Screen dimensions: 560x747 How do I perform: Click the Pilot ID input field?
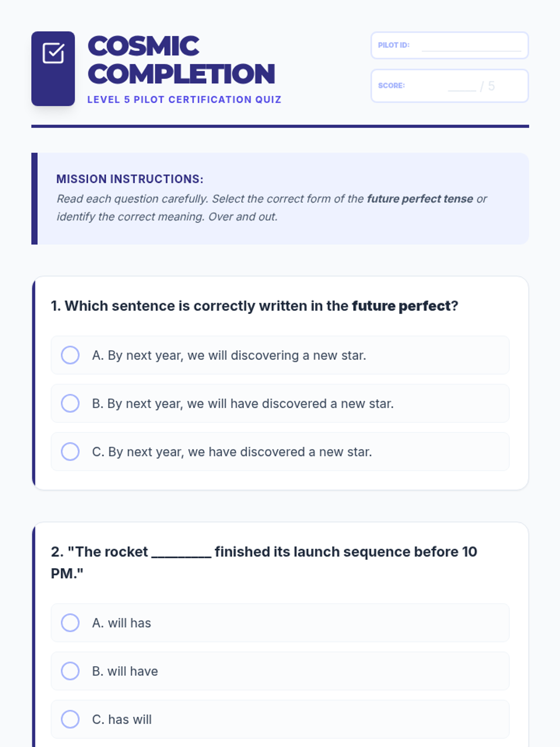471,46
